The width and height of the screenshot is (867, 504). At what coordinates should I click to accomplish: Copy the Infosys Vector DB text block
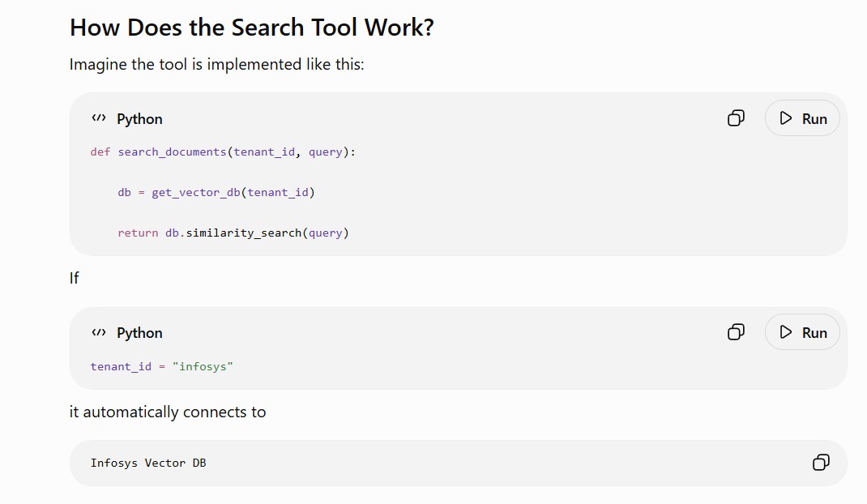tap(821, 463)
